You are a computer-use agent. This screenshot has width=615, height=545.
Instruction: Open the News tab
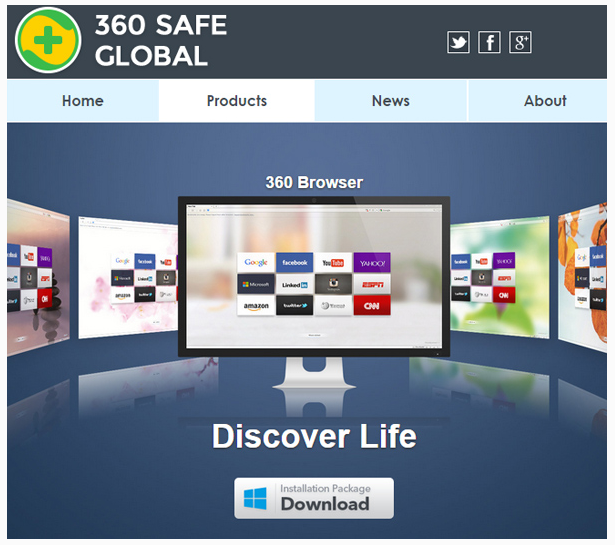[391, 101]
